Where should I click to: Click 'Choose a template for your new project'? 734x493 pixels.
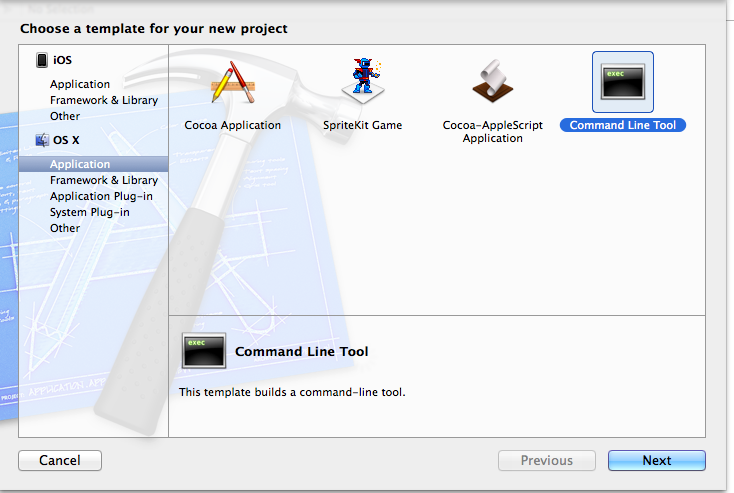click(154, 29)
